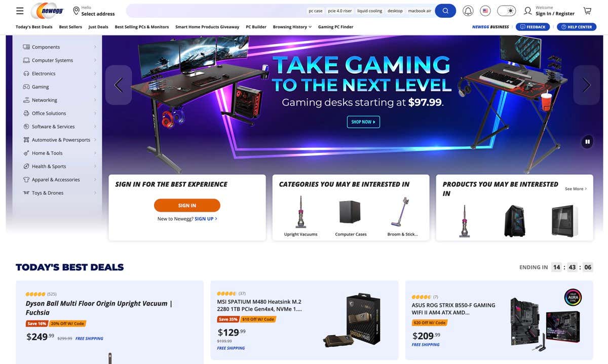This screenshot has height=364, width=608.
Task: Pause the banner carousel
Action: 587,142
